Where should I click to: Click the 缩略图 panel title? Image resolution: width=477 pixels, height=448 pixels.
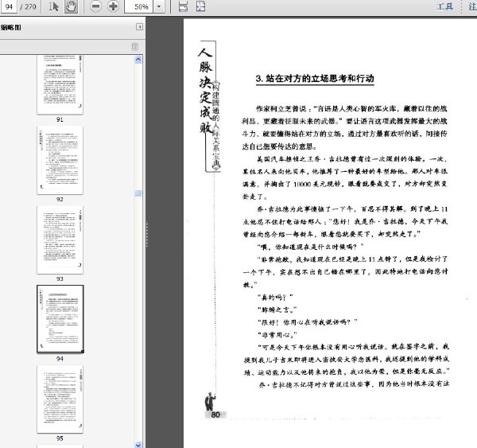tap(11, 27)
